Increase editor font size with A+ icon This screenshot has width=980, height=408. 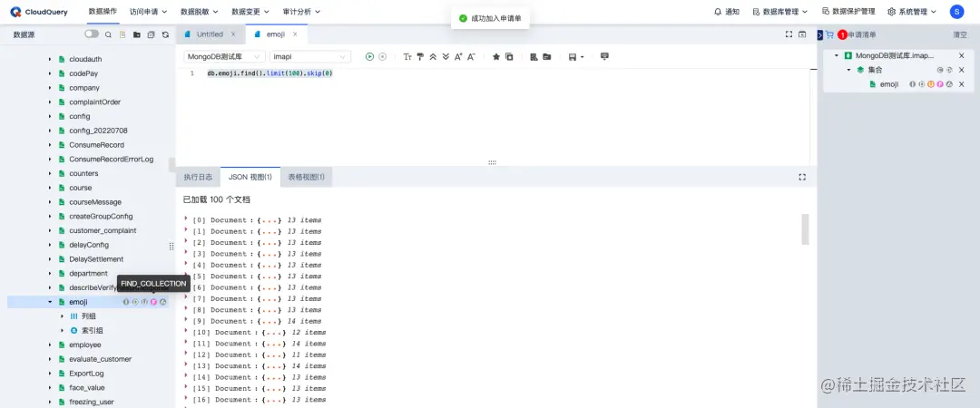point(458,57)
